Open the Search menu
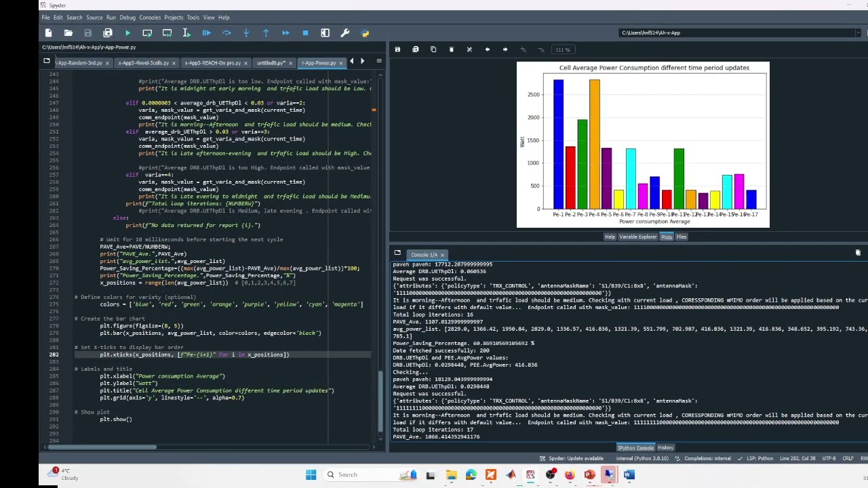This screenshot has width=868, height=488. coord(75,18)
